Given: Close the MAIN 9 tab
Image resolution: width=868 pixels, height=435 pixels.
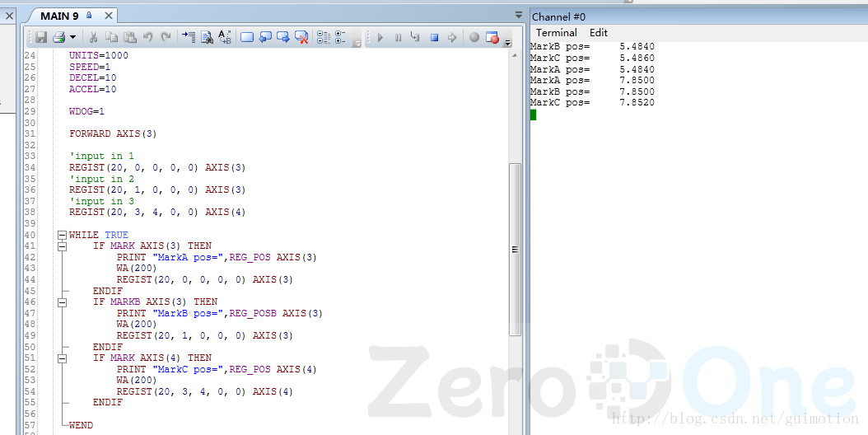Looking at the screenshot, I should pos(109,16).
